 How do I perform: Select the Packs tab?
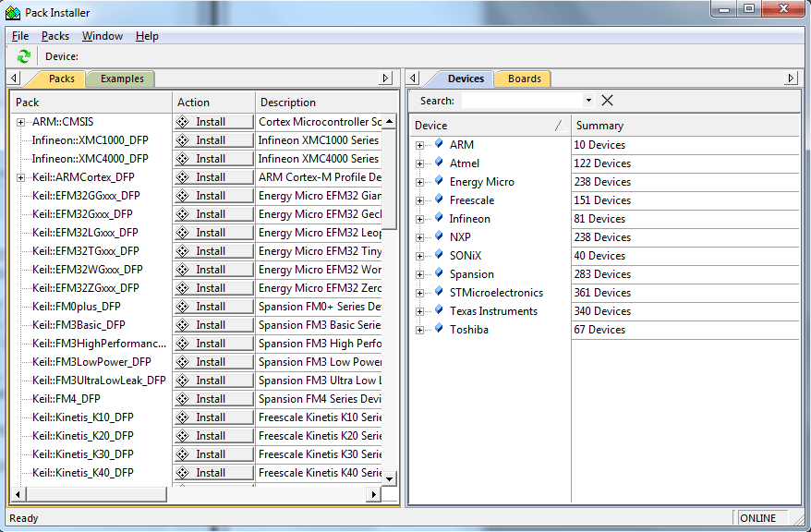click(62, 79)
